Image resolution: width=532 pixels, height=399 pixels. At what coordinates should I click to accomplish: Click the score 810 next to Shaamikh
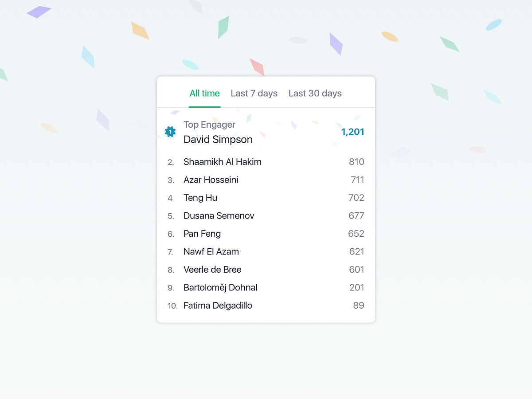(x=356, y=162)
